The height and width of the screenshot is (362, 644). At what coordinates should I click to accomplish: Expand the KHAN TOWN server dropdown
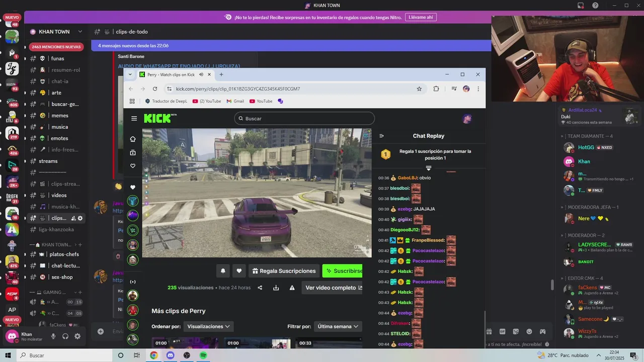pos(80,32)
